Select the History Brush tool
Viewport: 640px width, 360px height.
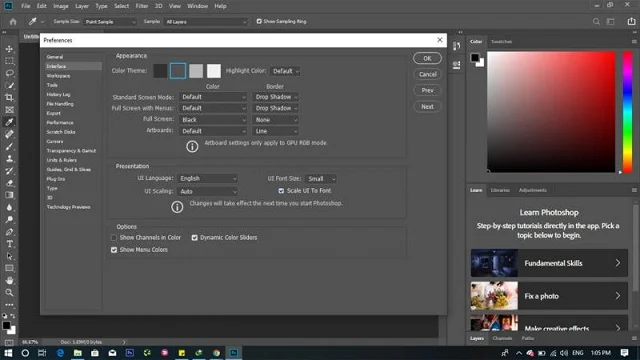click(x=9, y=171)
